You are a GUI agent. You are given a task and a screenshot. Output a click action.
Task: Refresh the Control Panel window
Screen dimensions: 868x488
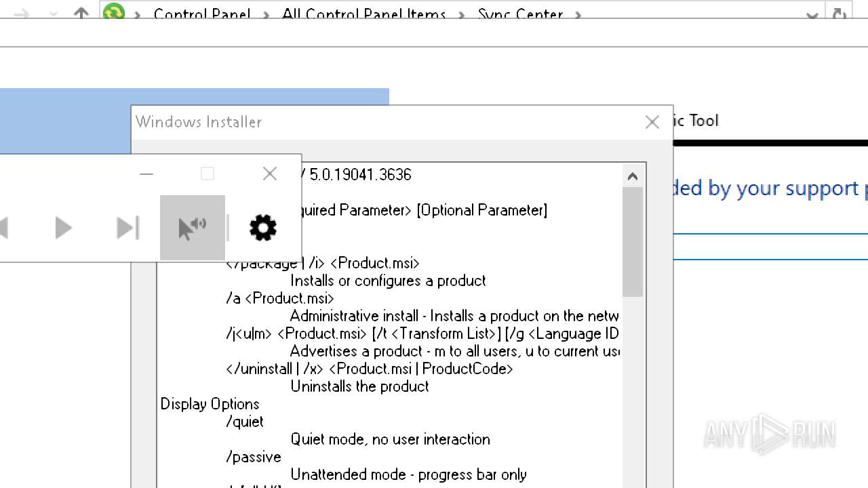point(838,14)
